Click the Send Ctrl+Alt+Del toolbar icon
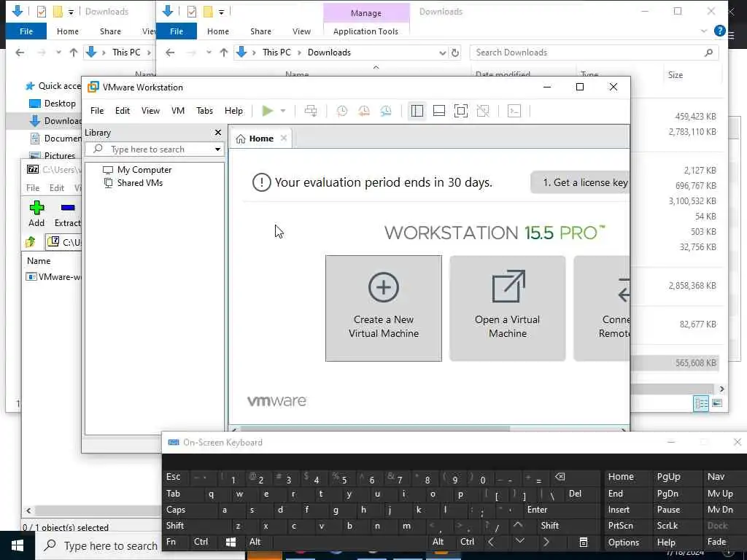 [311, 111]
